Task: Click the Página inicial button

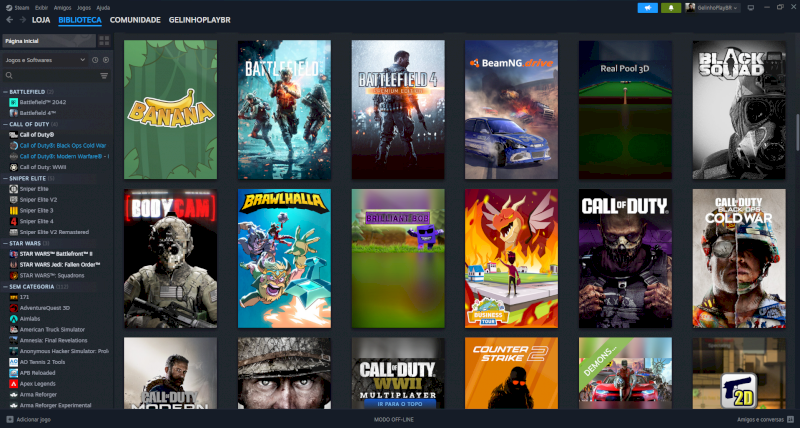Action: tap(49, 41)
